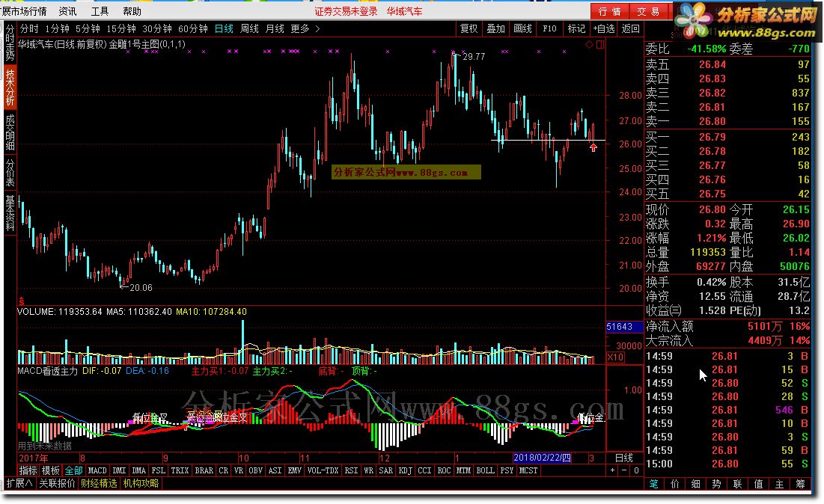Click the 复权 button
This screenshot has height=504, width=824.
[469, 29]
